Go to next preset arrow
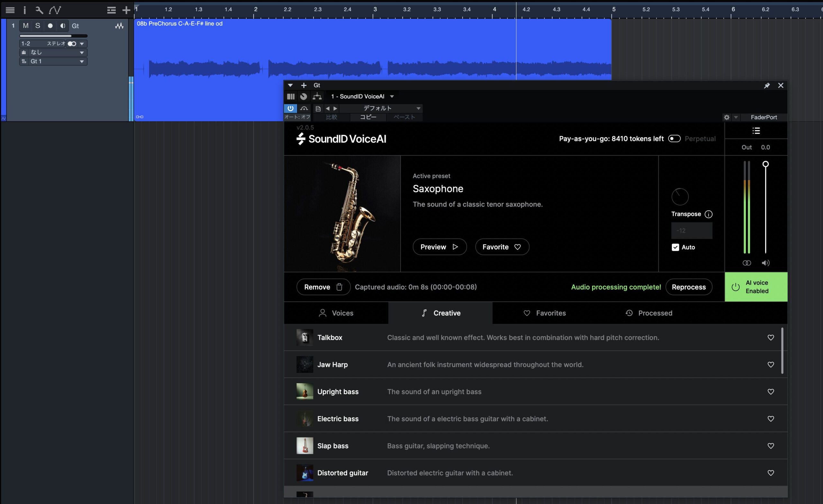Screen dimensions: 823x504 (x=335, y=109)
